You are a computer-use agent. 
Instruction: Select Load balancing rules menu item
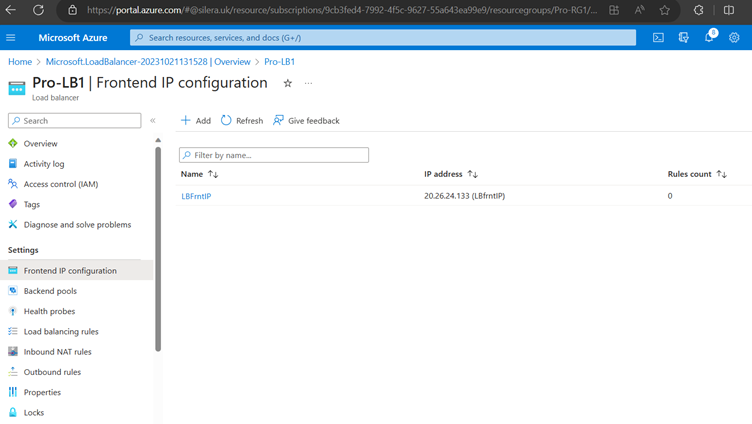(60, 332)
